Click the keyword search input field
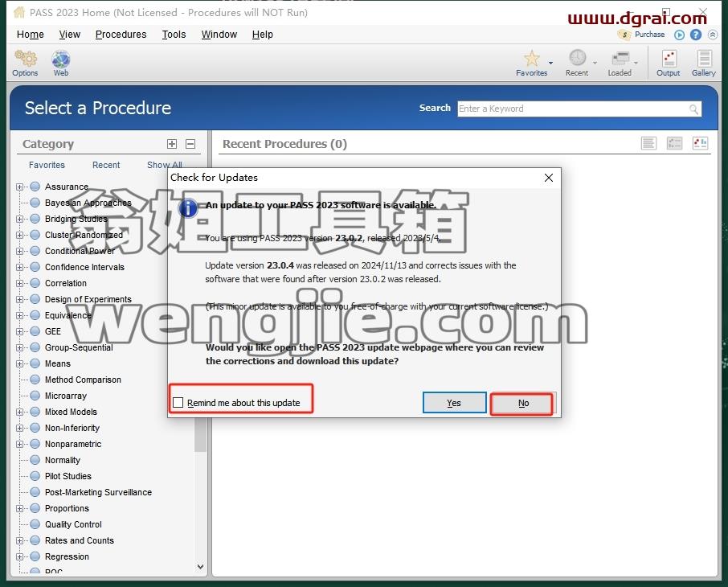The width and height of the screenshot is (728, 587). tap(579, 109)
